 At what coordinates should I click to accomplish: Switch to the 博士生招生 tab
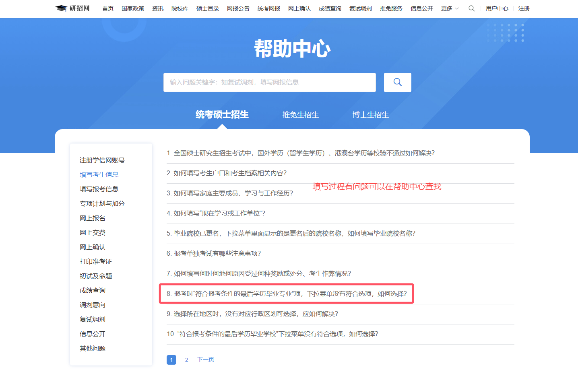click(370, 115)
